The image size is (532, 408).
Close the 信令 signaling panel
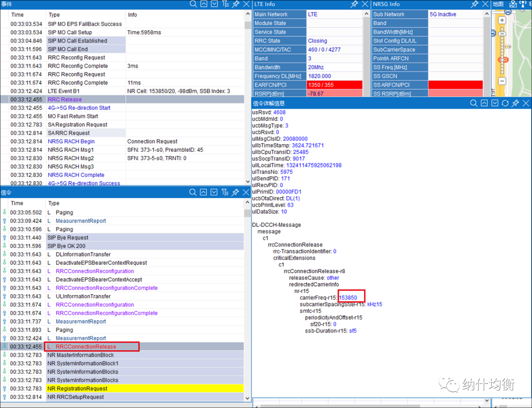click(246, 193)
